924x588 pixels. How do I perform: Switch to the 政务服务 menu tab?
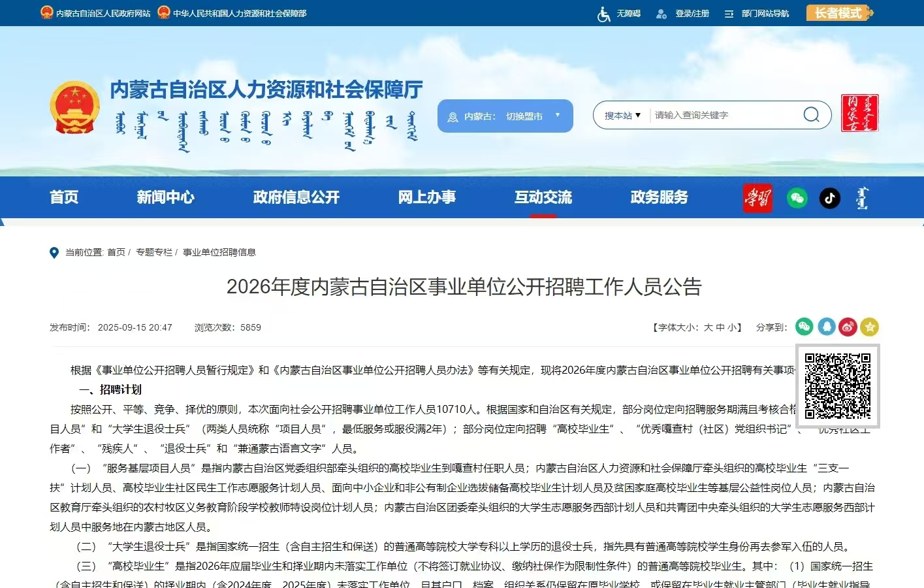pos(658,197)
